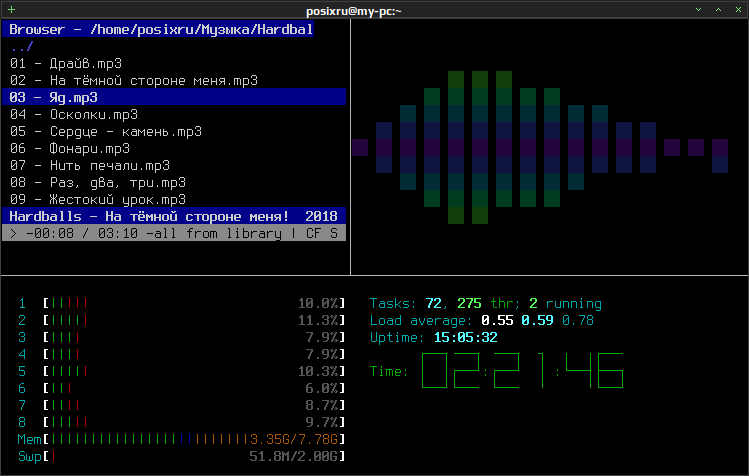Click CPU 8 usage value '9.7%'

321,422
